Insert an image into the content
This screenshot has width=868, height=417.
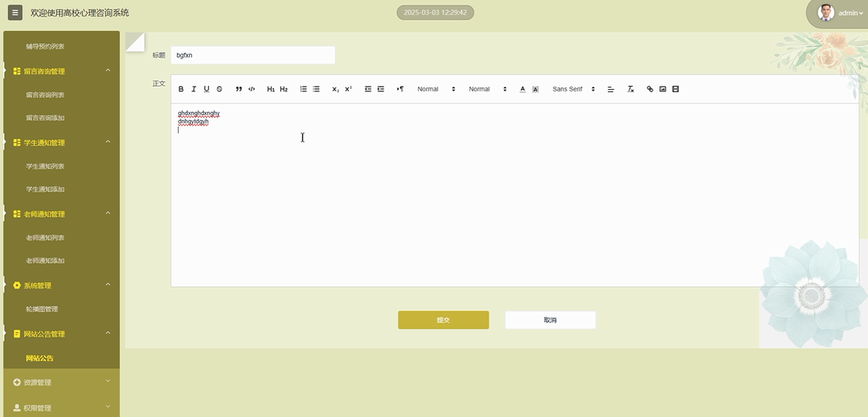662,89
